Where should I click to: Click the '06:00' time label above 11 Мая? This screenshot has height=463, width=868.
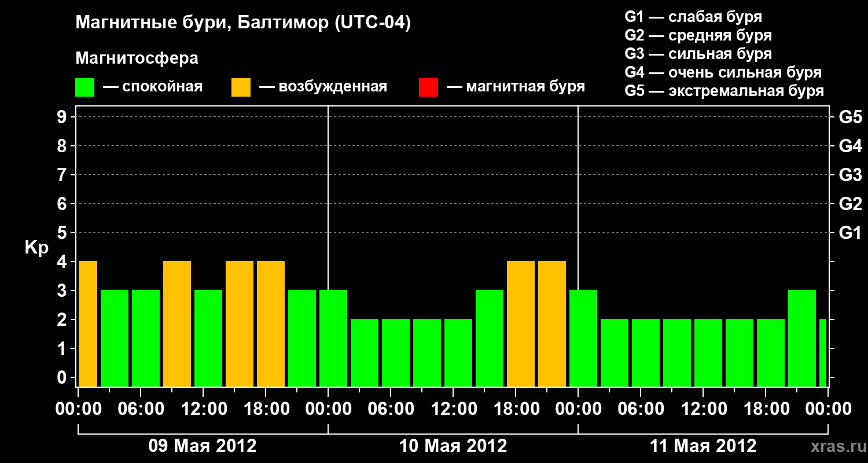641,409
